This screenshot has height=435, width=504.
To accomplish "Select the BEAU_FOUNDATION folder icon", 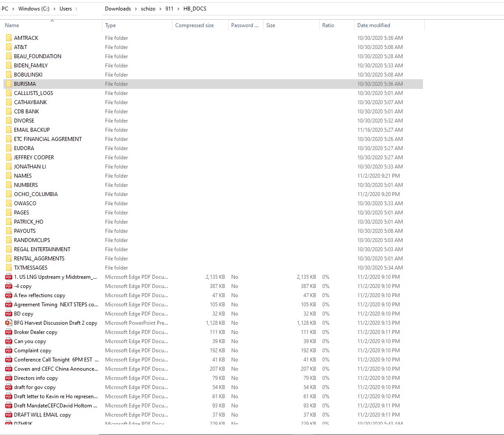I will [x=9, y=56].
